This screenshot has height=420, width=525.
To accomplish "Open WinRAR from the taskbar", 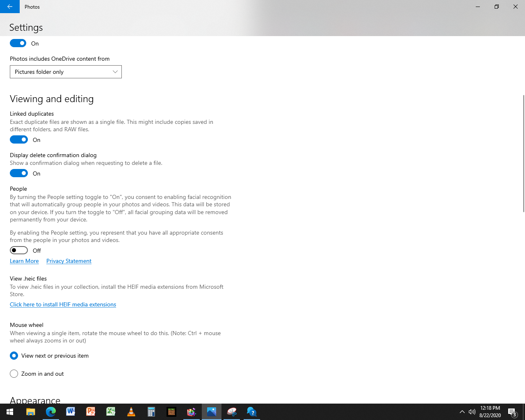I will pos(191,412).
